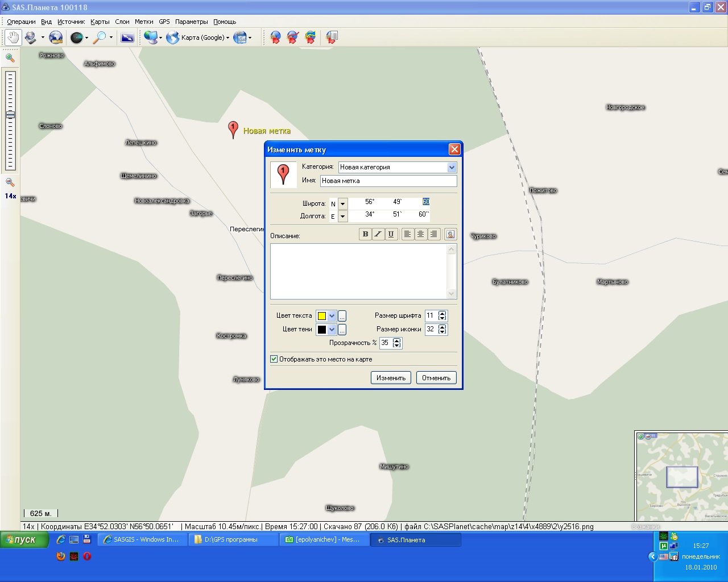Open the latitude N hemisphere dropdown
The height and width of the screenshot is (582, 728).
342,203
